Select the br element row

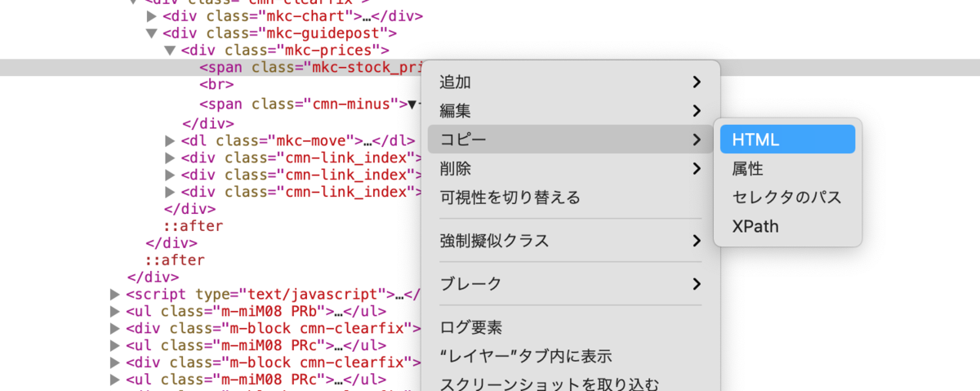pos(216,85)
